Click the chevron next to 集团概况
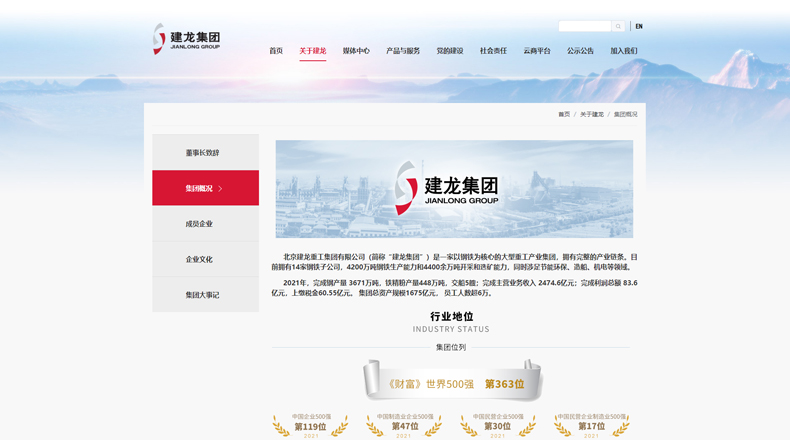Screen dimensions: 790x440 pyautogui.click(x=220, y=188)
